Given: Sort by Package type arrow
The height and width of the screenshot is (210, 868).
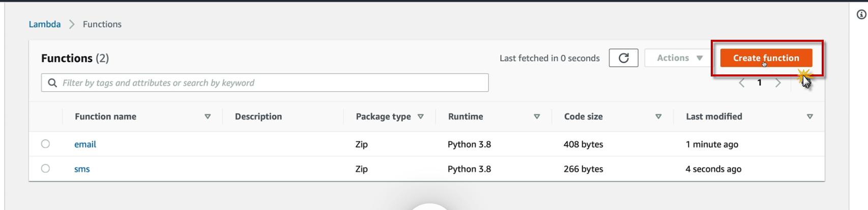Looking at the screenshot, I should click(x=421, y=117).
